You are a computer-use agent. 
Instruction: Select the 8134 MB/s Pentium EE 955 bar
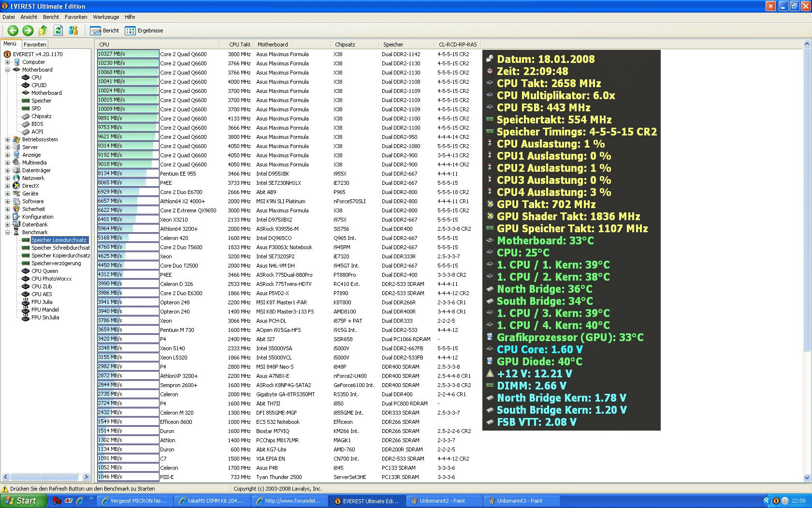click(128, 174)
